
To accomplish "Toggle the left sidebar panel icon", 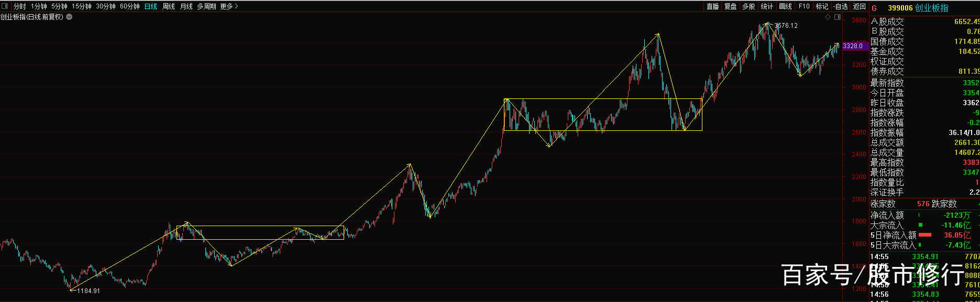I will click(5, 6).
